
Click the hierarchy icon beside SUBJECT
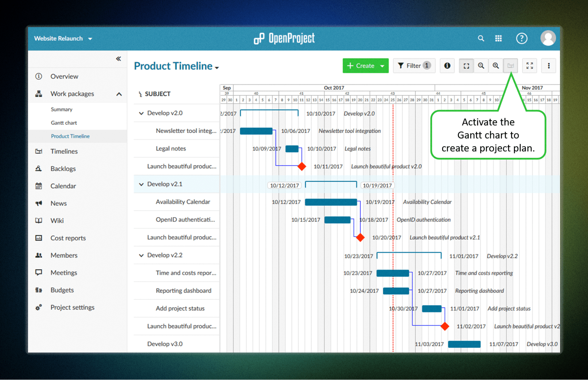point(140,94)
